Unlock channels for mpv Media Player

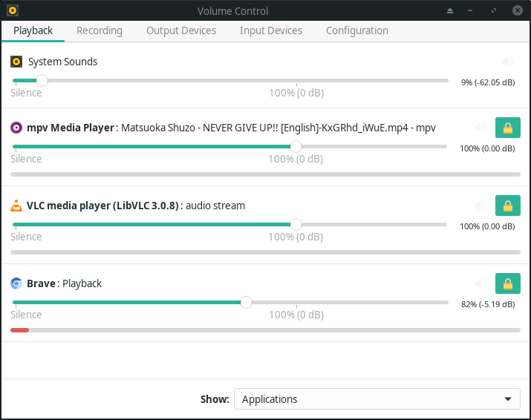point(508,128)
